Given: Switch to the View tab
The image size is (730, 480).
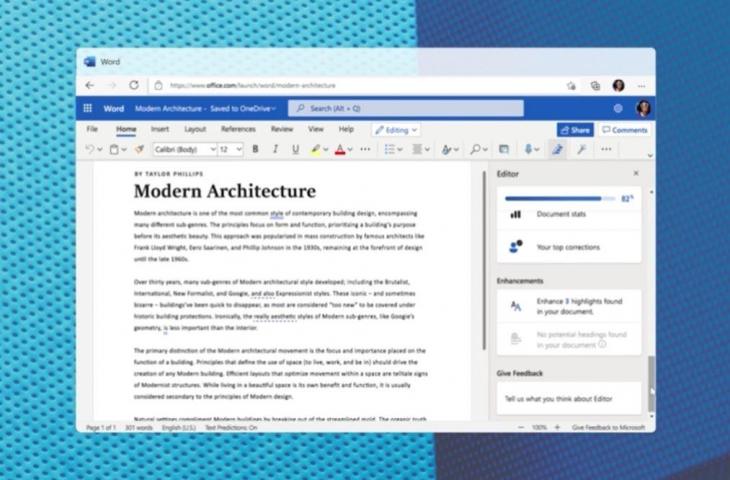Looking at the screenshot, I should point(316,129).
